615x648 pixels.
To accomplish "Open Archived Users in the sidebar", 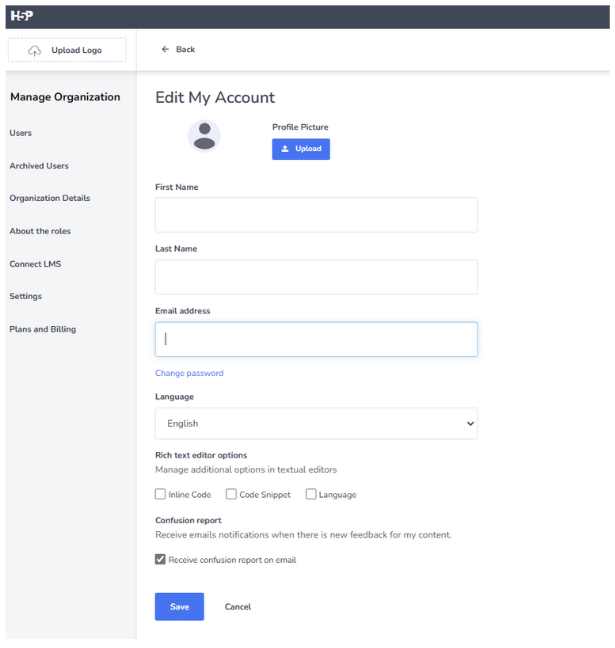I will (x=39, y=166).
